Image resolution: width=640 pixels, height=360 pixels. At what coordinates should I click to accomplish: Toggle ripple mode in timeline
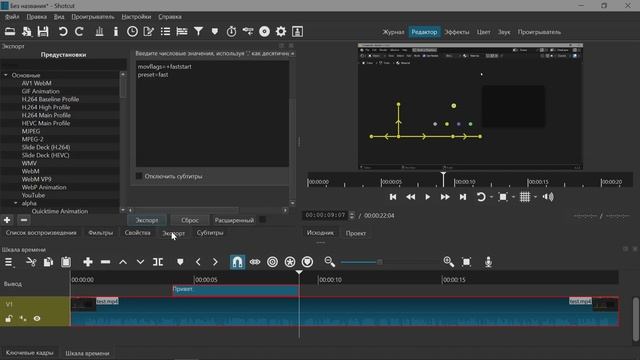coord(272,262)
